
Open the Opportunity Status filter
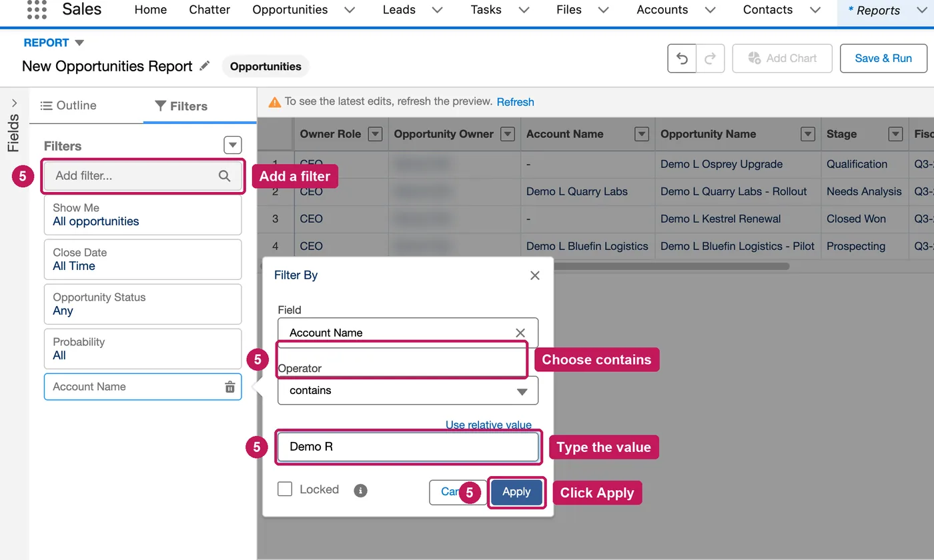[x=142, y=304]
